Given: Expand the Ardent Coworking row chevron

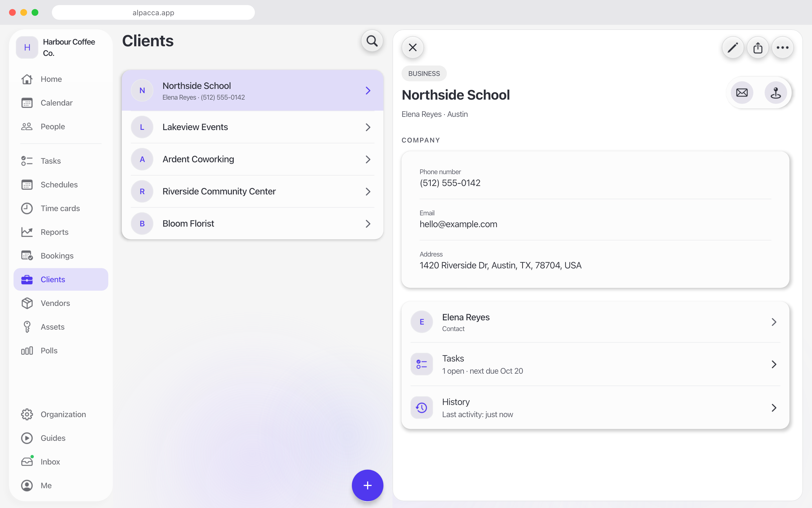Looking at the screenshot, I should pyautogui.click(x=368, y=159).
